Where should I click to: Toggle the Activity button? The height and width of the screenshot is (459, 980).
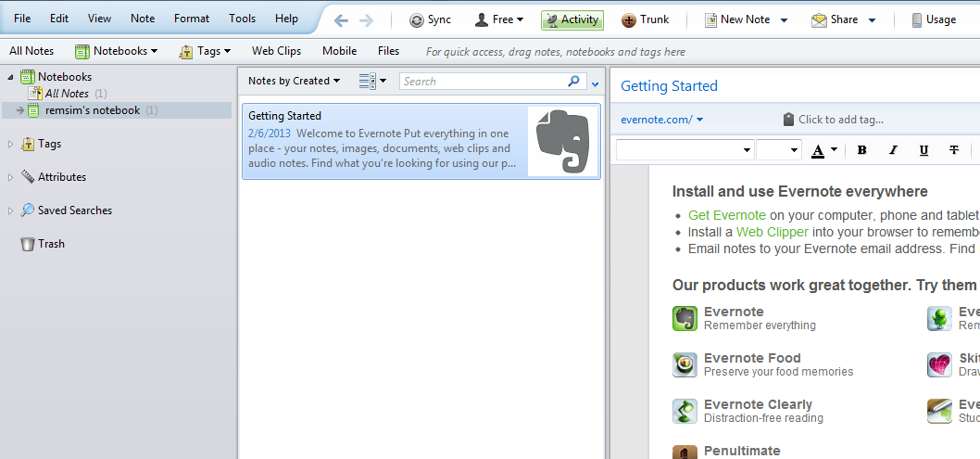[572, 20]
